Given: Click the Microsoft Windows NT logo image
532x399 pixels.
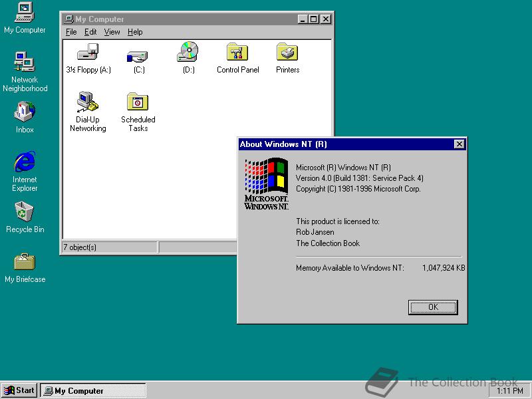Looking at the screenshot, I should point(267,184).
